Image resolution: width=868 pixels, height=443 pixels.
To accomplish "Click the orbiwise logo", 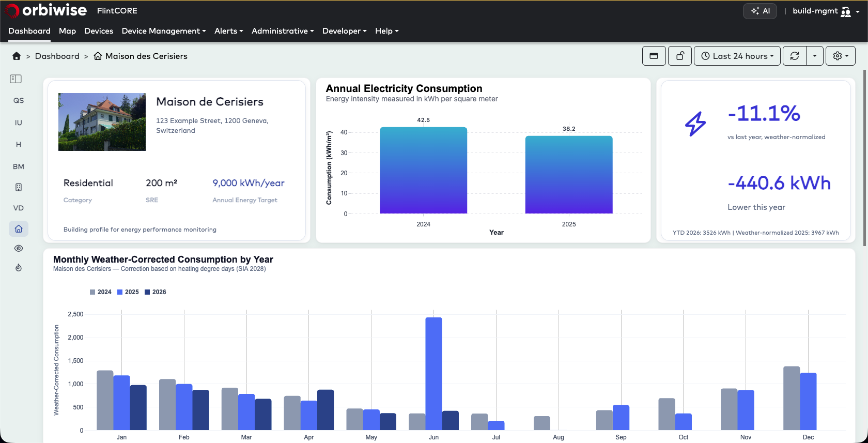I will 45,10.
